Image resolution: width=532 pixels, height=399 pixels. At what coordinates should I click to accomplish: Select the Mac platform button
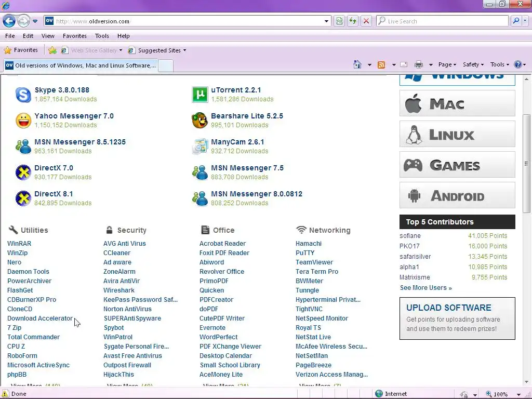point(457,103)
